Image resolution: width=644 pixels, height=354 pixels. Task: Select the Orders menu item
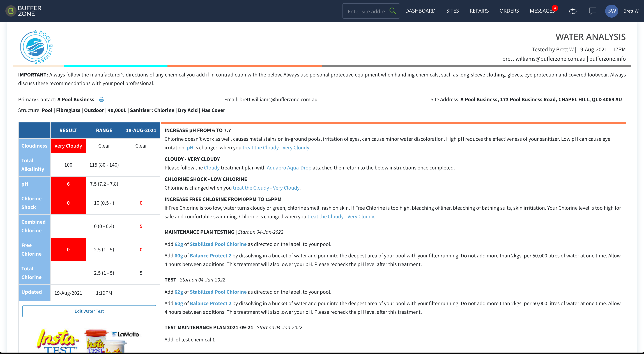(x=509, y=11)
